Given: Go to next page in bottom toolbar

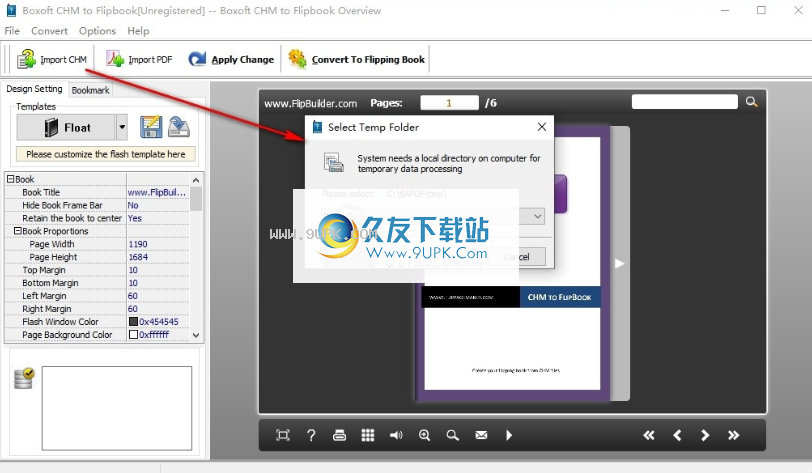Looking at the screenshot, I should [705, 435].
